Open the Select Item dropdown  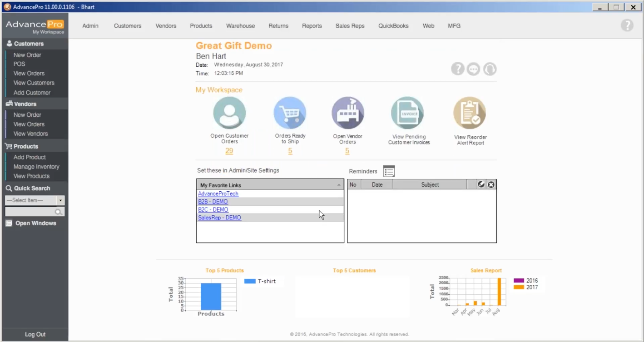tap(60, 200)
